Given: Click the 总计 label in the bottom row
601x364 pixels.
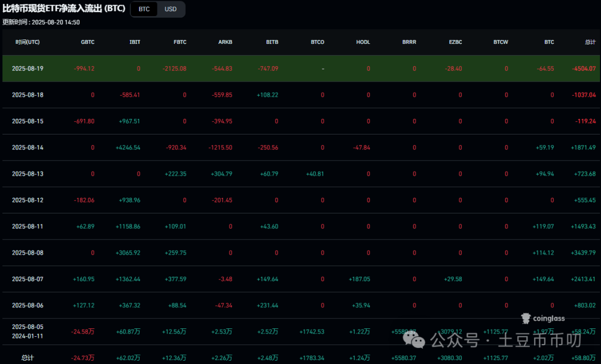Looking at the screenshot, I should 28,358.
